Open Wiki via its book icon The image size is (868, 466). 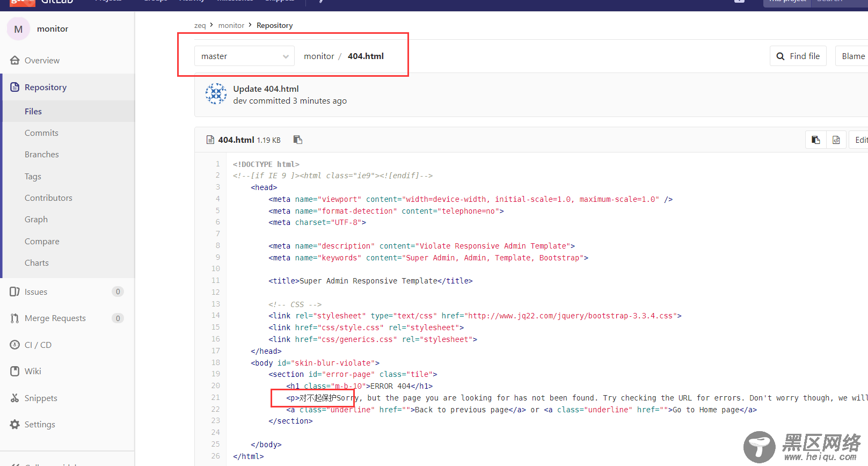(15, 371)
